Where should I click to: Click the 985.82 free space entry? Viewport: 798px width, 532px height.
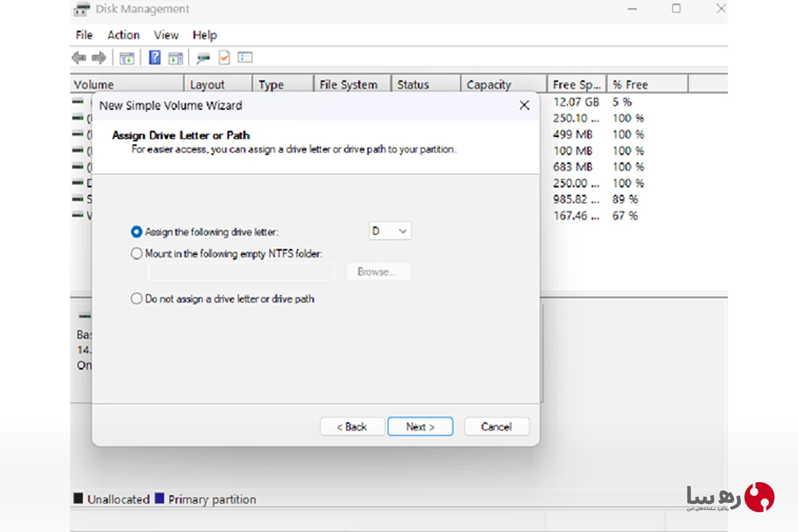point(576,199)
